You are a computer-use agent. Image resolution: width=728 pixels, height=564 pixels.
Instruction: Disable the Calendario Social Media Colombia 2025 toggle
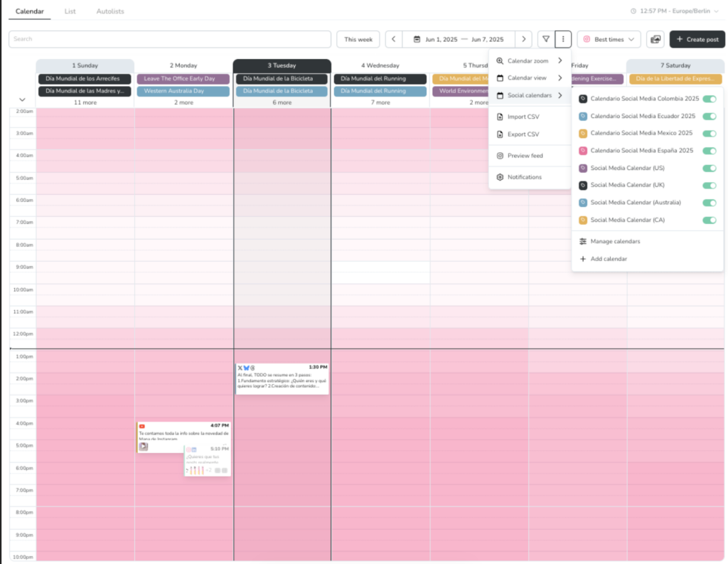pyautogui.click(x=709, y=98)
